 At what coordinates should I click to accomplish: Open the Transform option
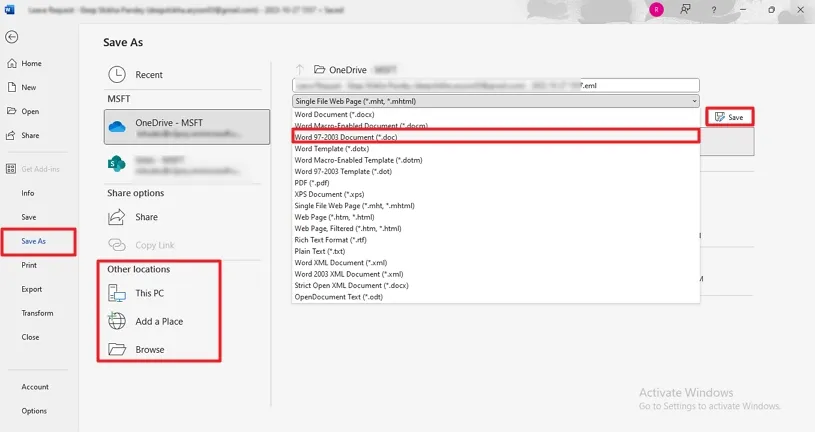tap(37, 313)
